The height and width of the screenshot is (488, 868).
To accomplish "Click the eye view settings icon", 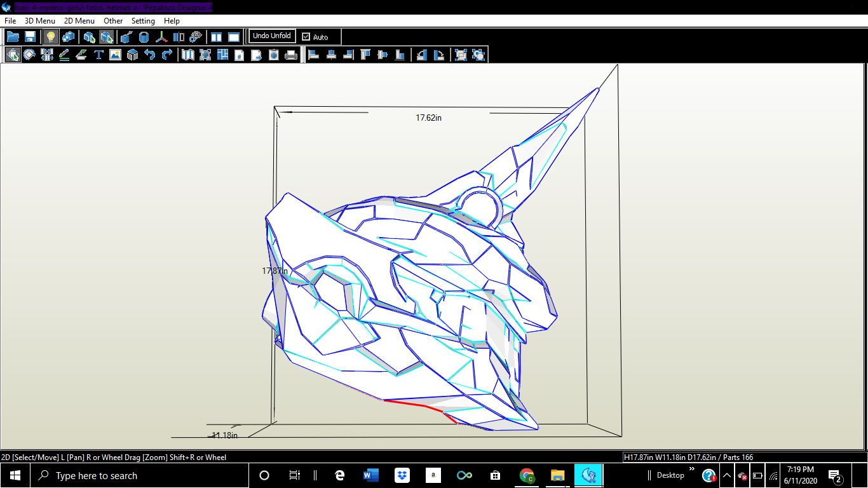I will (196, 37).
